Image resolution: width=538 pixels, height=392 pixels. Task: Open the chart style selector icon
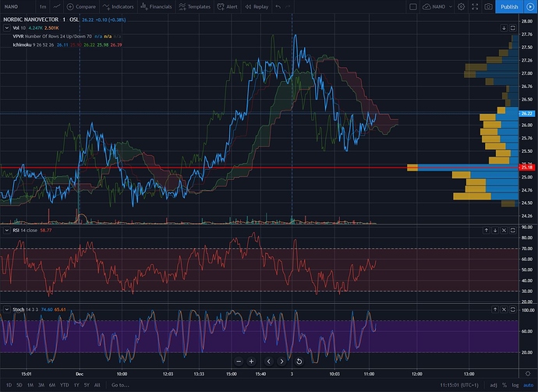[x=57, y=6]
